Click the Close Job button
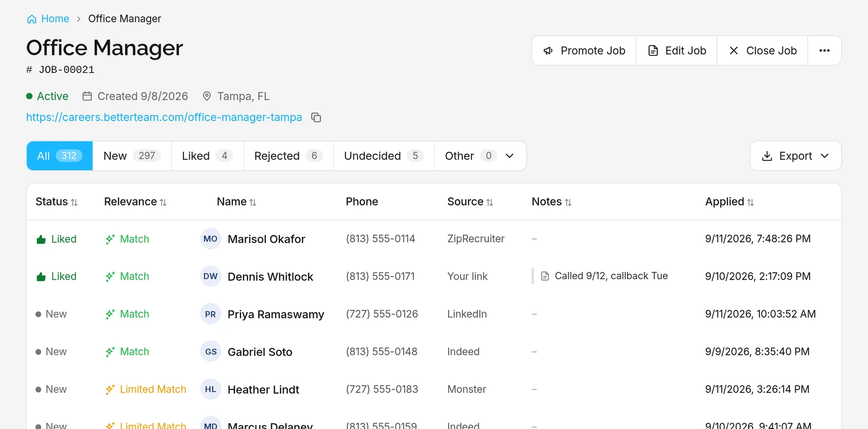Viewport: 868px width, 429px height. [x=762, y=51]
